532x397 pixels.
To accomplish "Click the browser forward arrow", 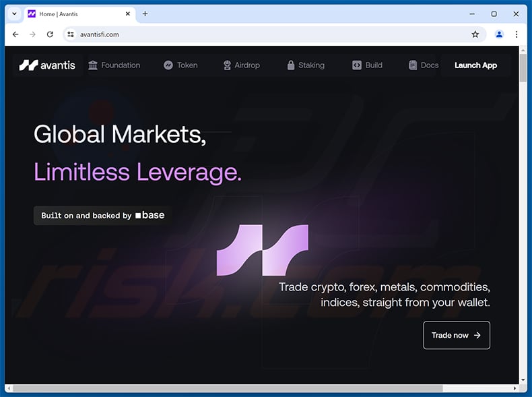I will [32, 34].
